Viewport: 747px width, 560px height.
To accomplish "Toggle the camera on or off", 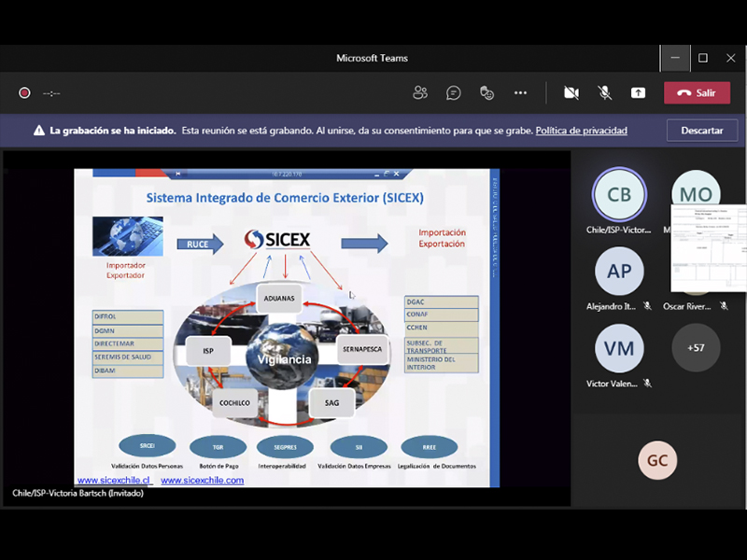I will (571, 92).
